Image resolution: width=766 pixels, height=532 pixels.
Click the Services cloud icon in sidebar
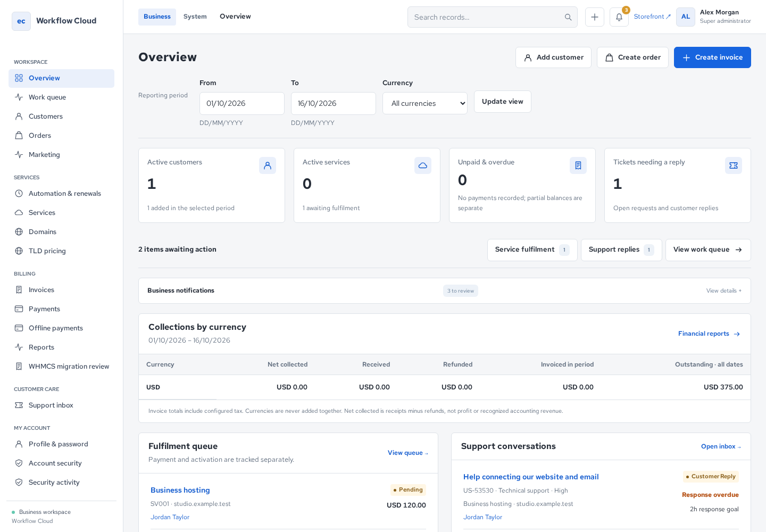(x=19, y=213)
